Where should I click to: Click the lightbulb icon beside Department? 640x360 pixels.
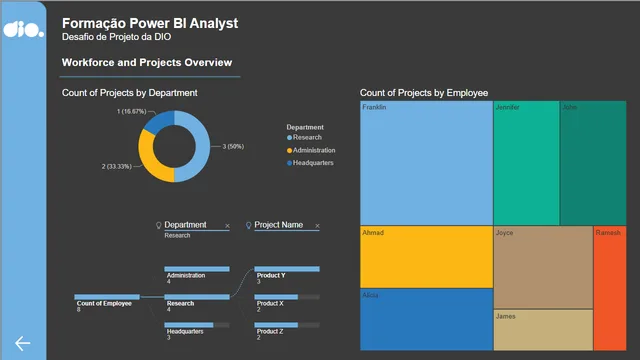pos(159,225)
